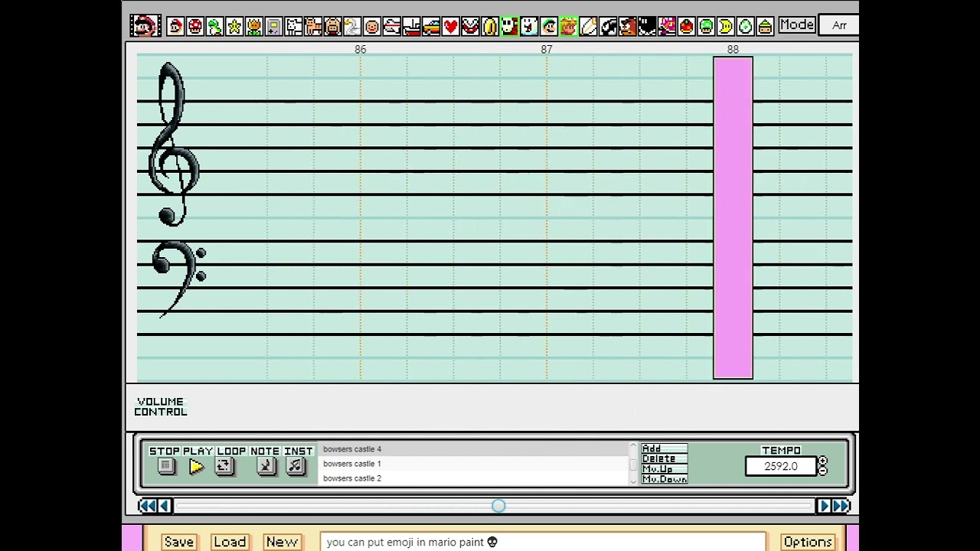Step back one measure with left arrow
Viewport: 980px width, 551px height.
(x=164, y=506)
